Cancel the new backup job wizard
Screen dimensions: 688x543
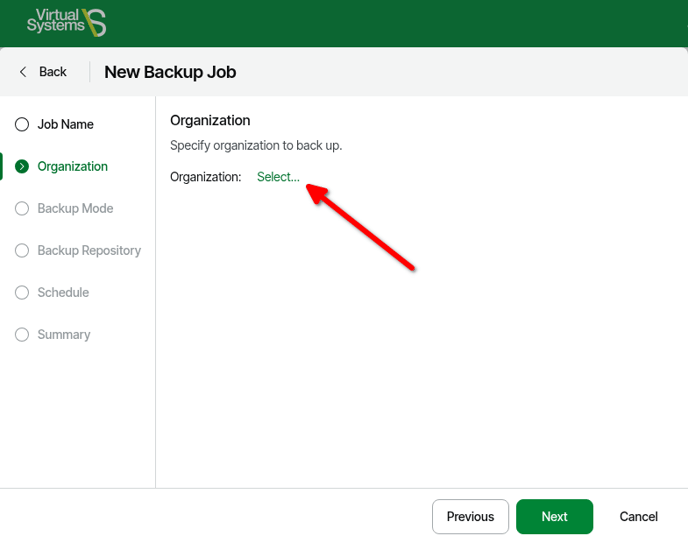coord(638,517)
